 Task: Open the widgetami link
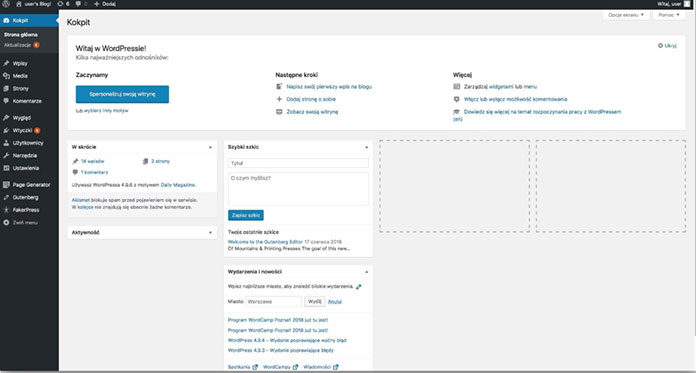501,87
